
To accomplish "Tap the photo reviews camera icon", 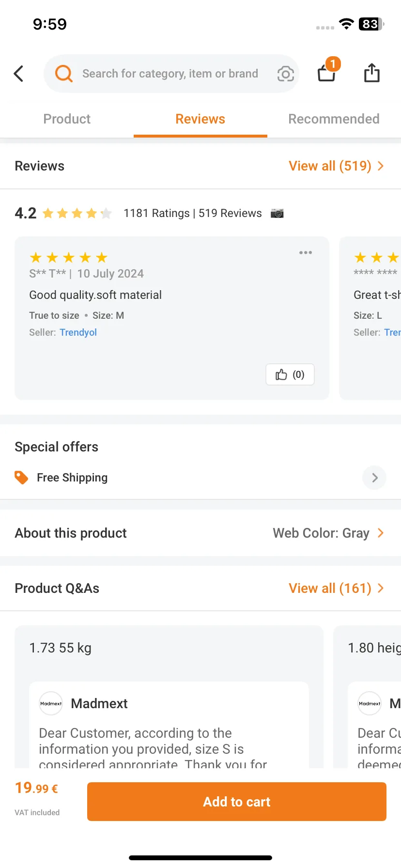I will 277,213.
